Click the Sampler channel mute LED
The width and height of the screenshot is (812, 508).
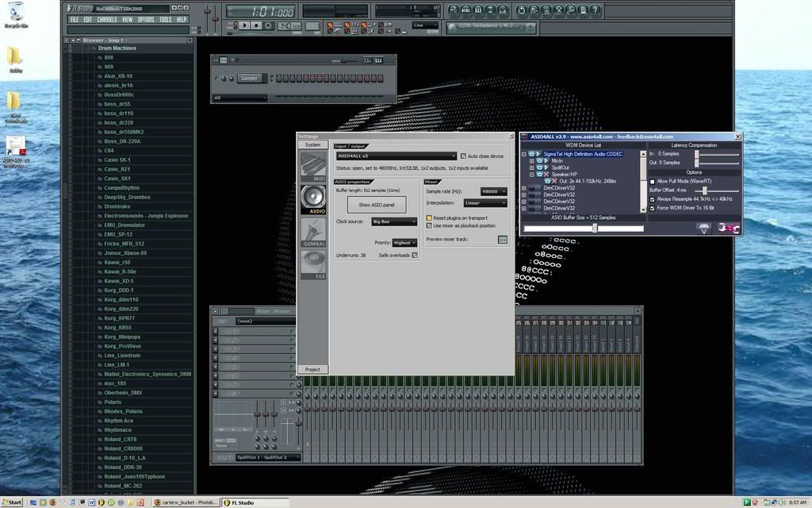tap(216, 79)
